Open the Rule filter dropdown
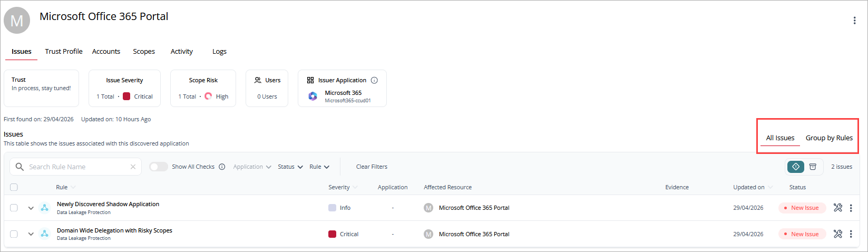The width and height of the screenshot is (868, 252). click(319, 167)
